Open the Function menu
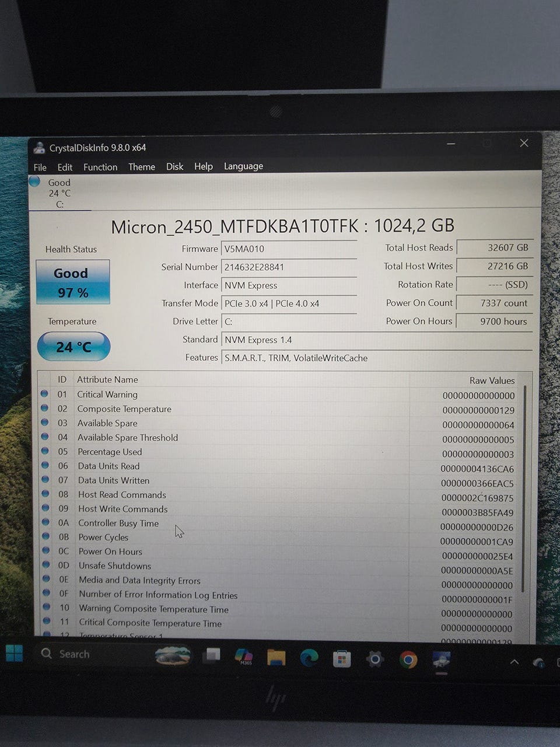560x747 pixels. click(100, 167)
